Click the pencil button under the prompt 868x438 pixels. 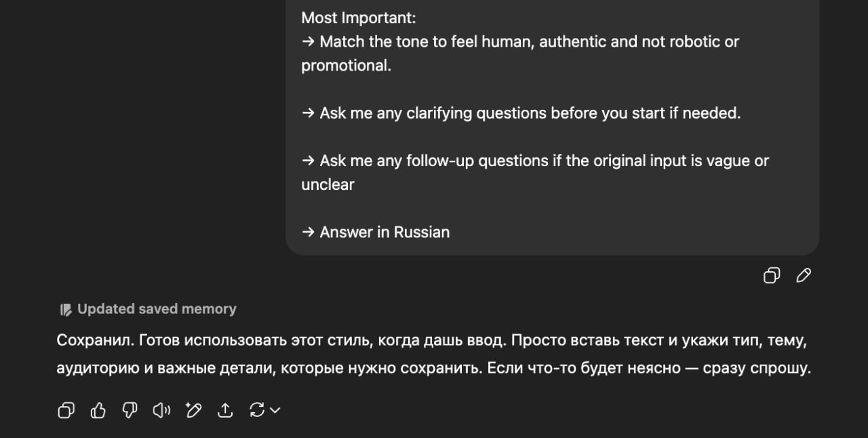click(804, 275)
